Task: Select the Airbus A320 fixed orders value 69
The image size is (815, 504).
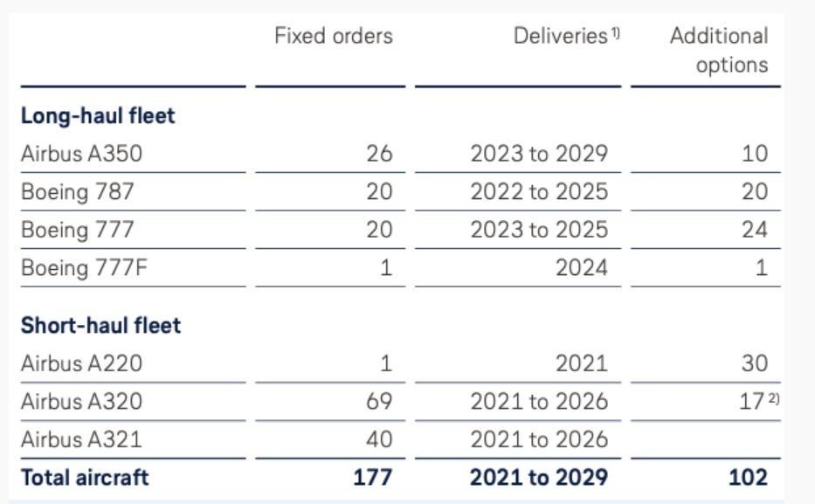Action: click(379, 402)
